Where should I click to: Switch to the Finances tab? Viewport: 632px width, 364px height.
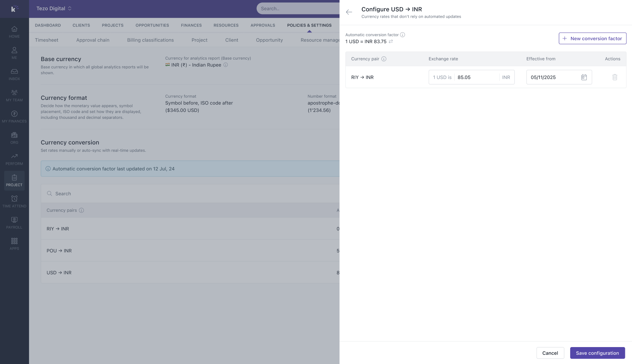[191, 25]
